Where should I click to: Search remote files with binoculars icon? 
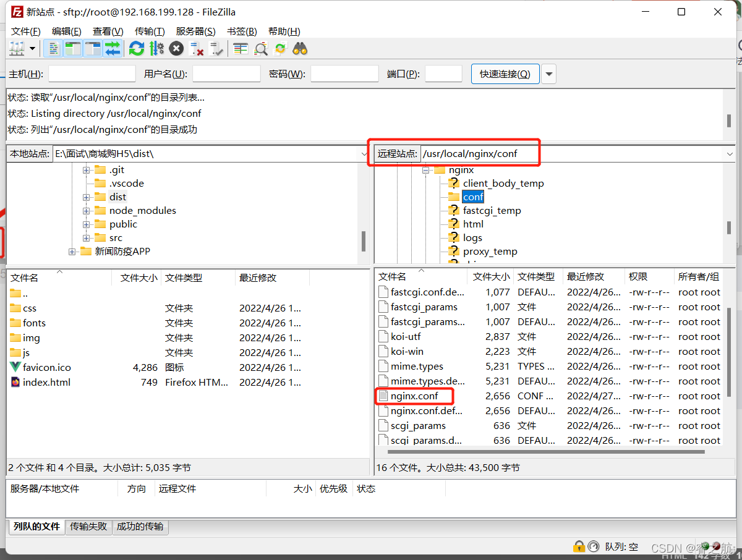click(x=300, y=49)
